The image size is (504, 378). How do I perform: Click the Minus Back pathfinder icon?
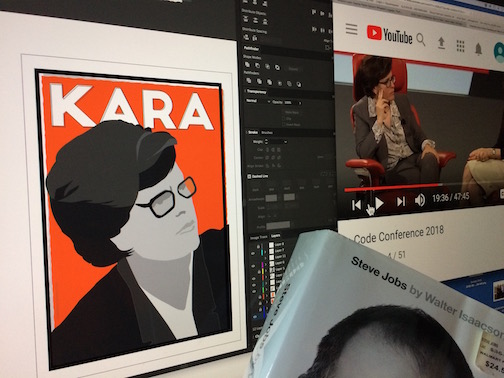pyautogui.click(x=299, y=85)
